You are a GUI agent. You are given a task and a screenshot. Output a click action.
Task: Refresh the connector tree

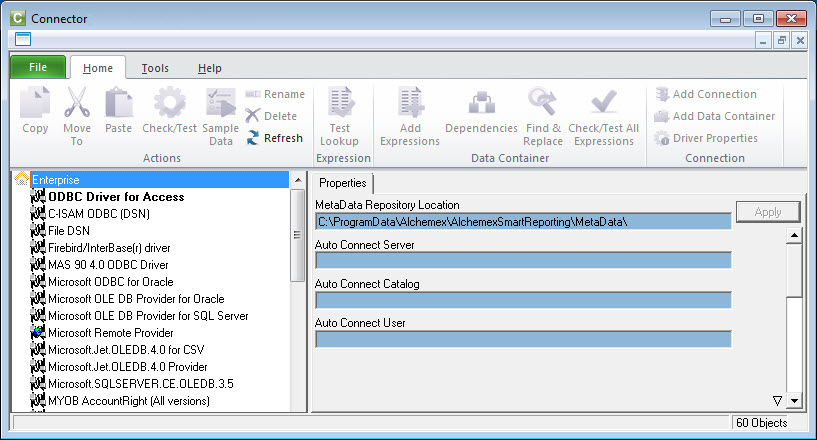(x=275, y=138)
